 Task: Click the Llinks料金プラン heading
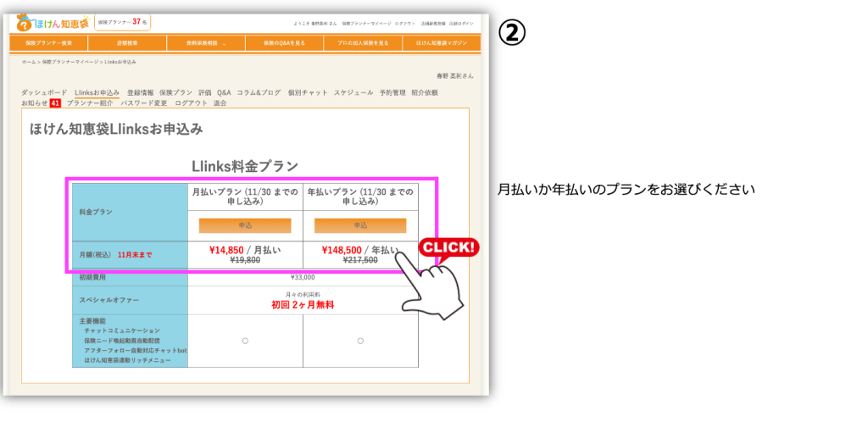pos(245,166)
